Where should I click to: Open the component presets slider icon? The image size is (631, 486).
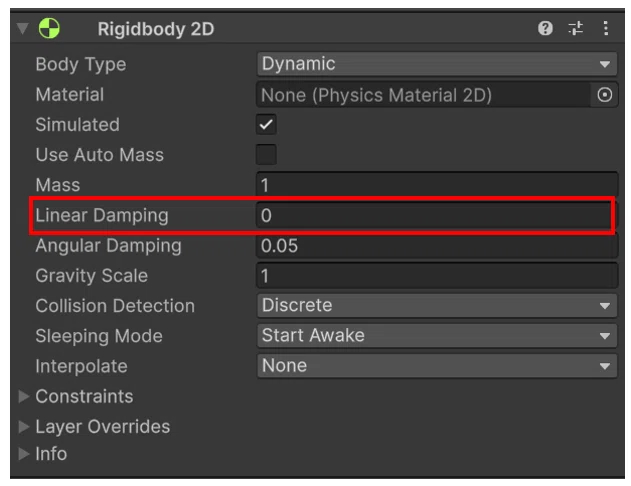click(x=575, y=28)
